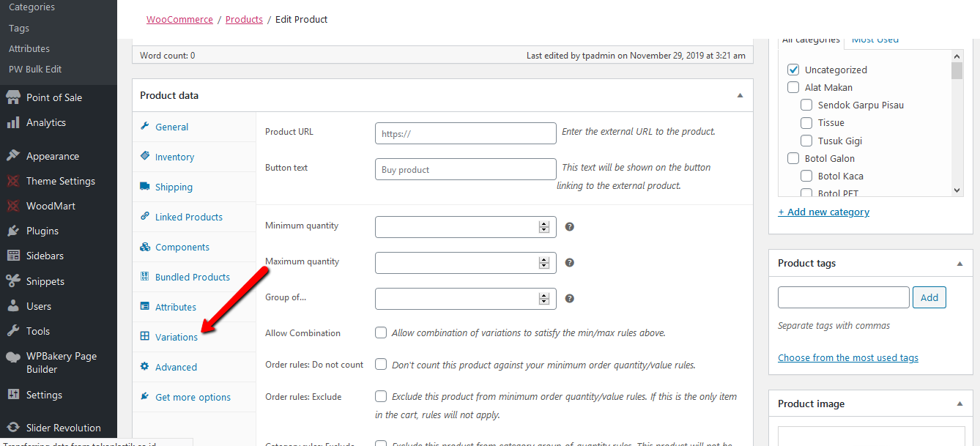Click the Add new category link
980x446 pixels.
tap(823, 212)
